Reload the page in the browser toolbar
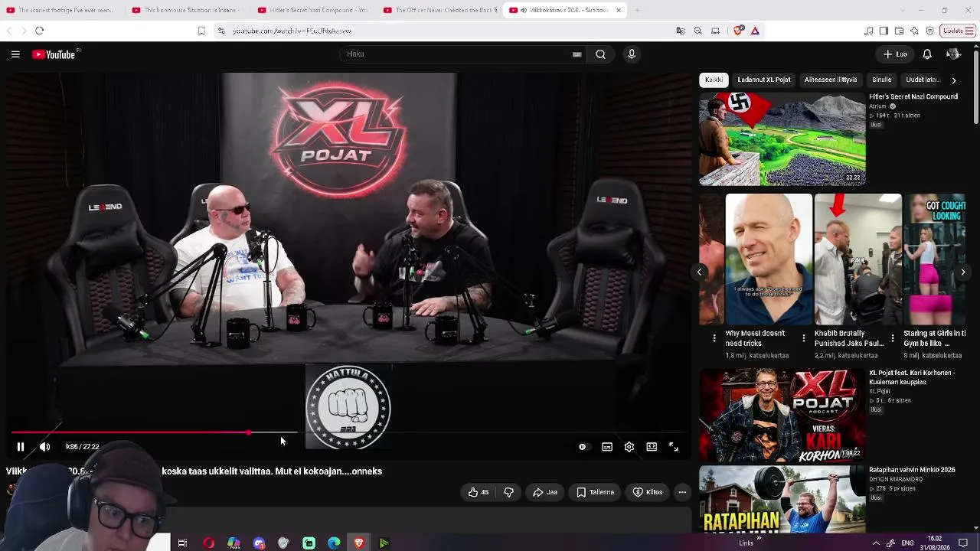The image size is (980, 551). (x=40, y=31)
